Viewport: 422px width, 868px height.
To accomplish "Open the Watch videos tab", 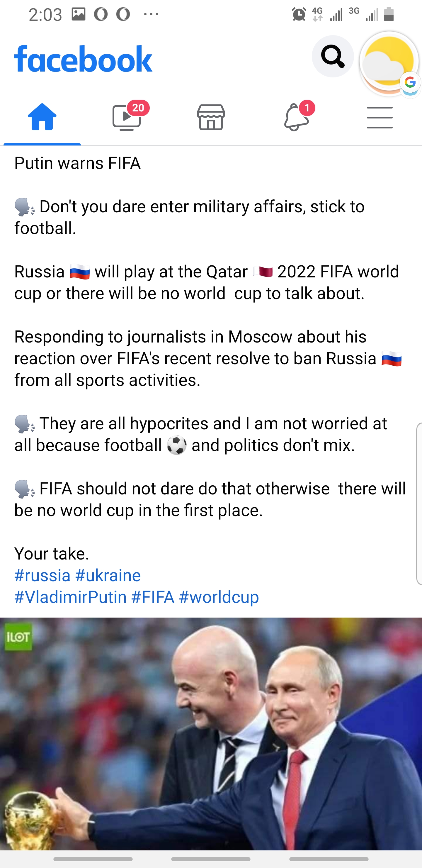I will pyautogui.click(x=127, y=117).
